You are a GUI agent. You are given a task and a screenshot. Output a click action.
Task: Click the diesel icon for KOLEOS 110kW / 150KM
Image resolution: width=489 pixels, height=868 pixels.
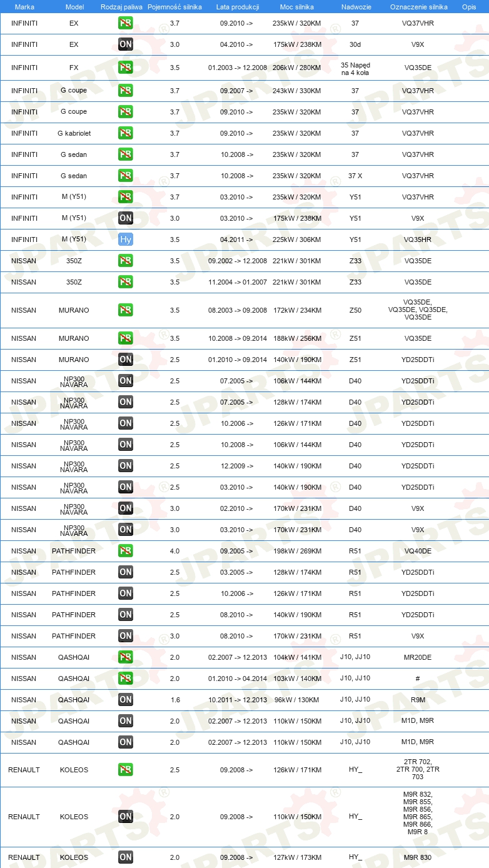[126, 817]
